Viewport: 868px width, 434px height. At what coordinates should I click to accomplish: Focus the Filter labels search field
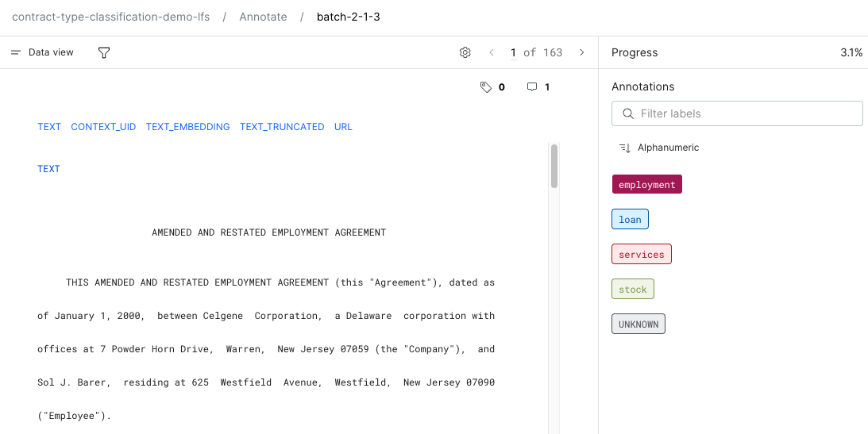[x=737, y=113]
